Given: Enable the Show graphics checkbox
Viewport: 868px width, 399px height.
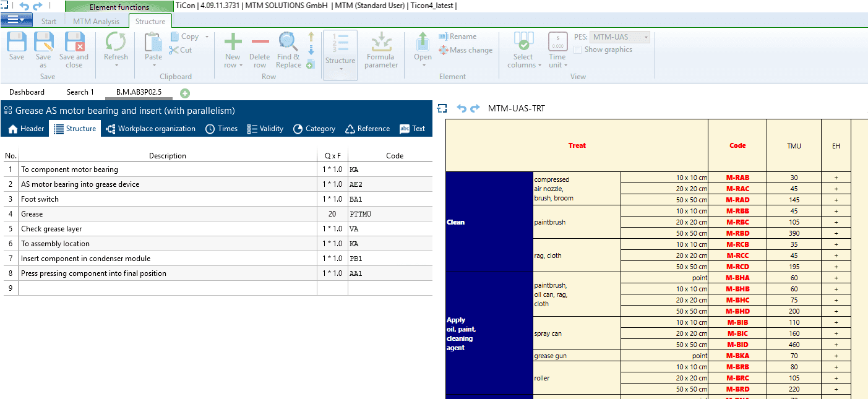Looking at the screenshot, I should (577, 49).
